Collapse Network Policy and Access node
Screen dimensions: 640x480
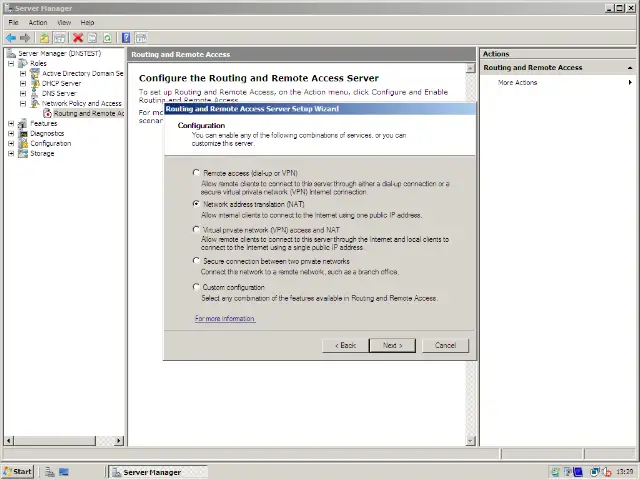[23, 103]
